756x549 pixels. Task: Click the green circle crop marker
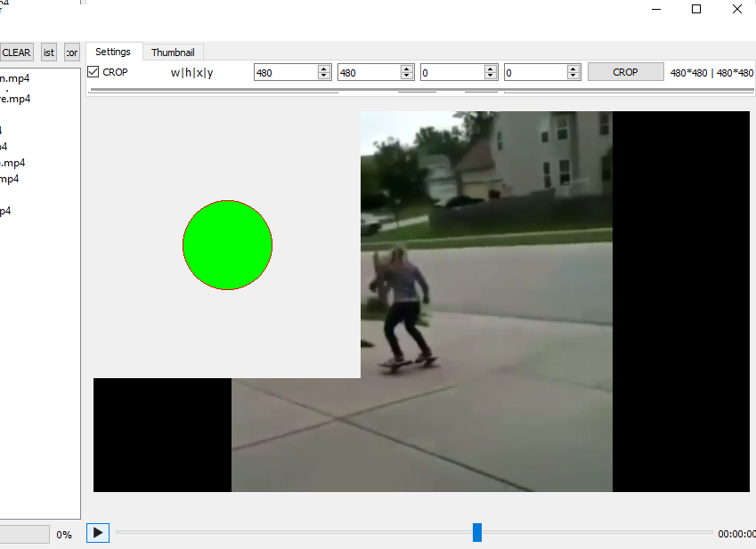(228, 245)
